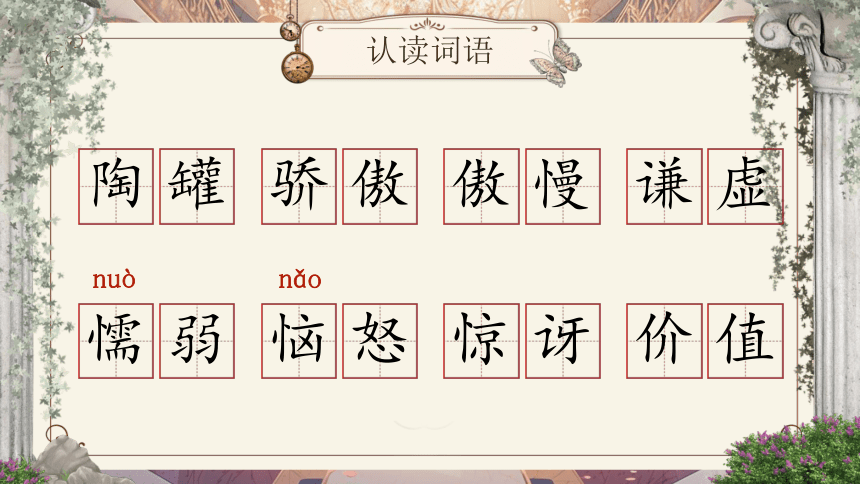Screen dimensions: 860x484
Task: Click the 弱 character box
Action: [x=197, y=341]
